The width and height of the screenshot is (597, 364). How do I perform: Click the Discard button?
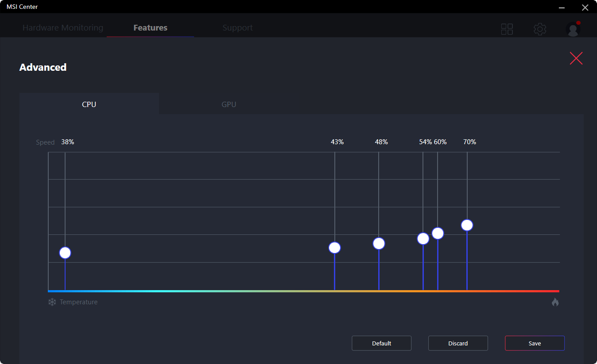tap(458, 343)
